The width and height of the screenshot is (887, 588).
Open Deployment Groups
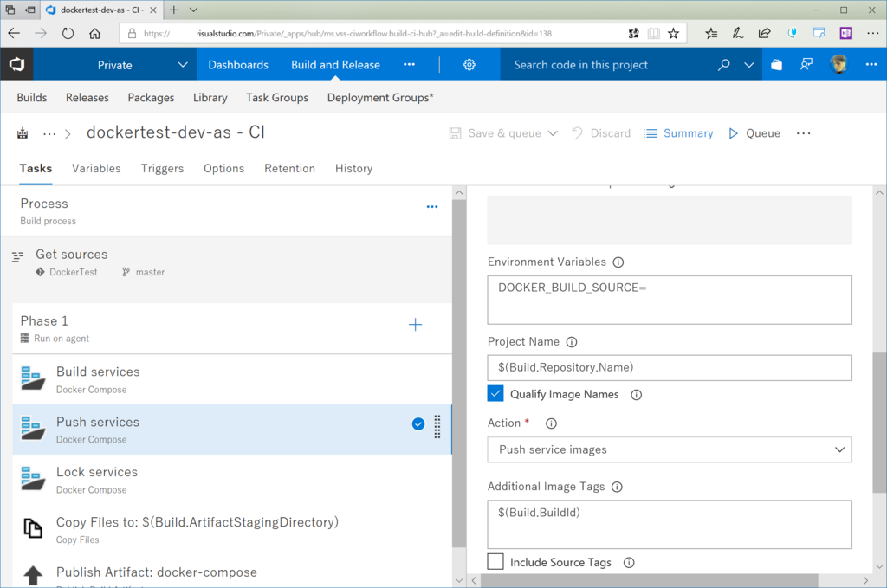click(x=380, y=97)
